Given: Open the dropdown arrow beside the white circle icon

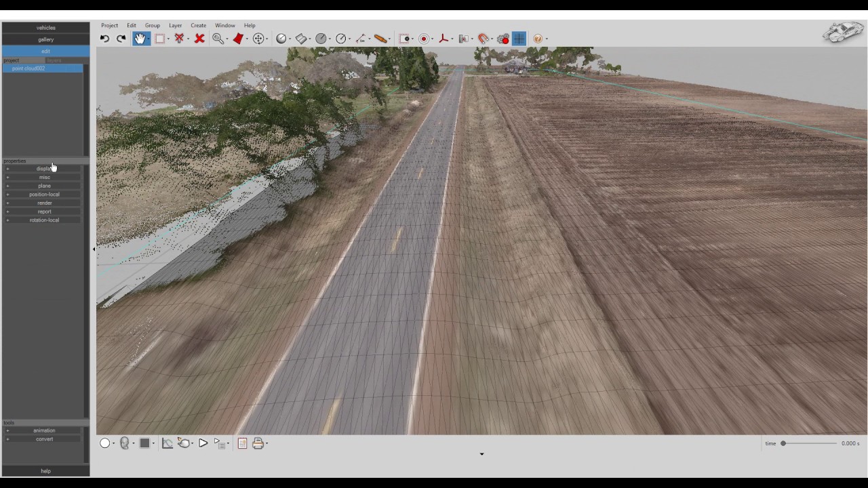Looking at the screenshot, I should [x=114, y=444].
